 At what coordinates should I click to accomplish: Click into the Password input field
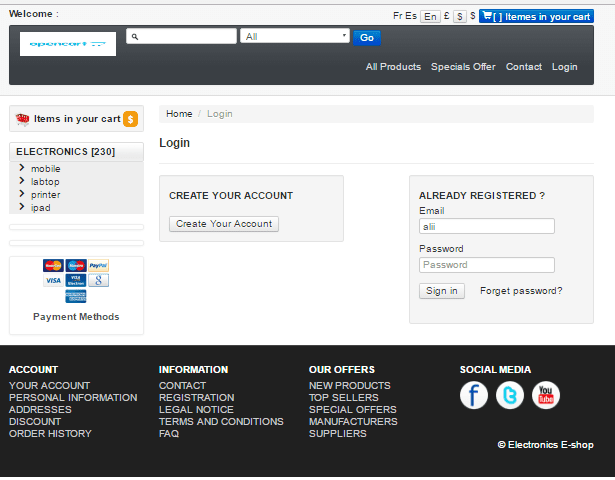pyautogui.click(x=487, y=265)
